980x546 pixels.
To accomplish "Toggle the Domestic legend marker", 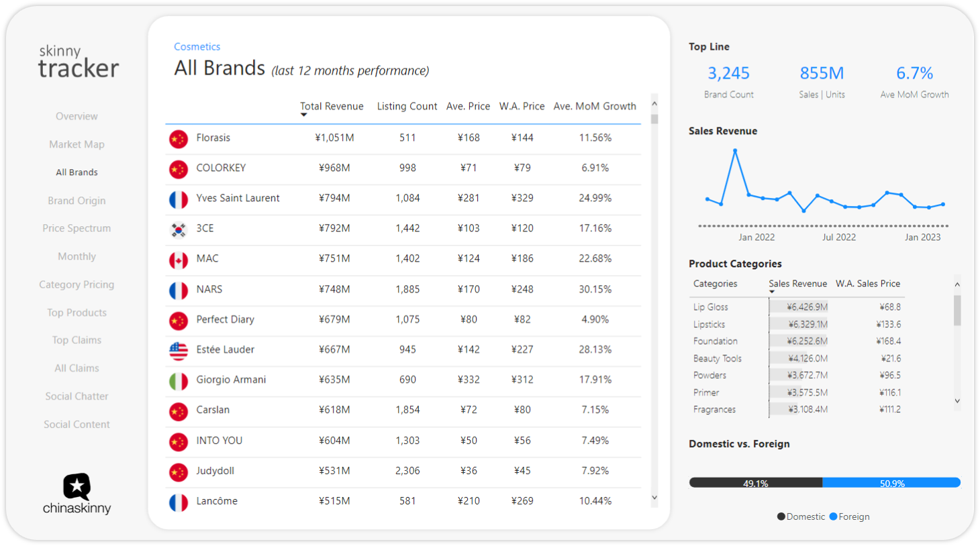I will click(781, 516).
